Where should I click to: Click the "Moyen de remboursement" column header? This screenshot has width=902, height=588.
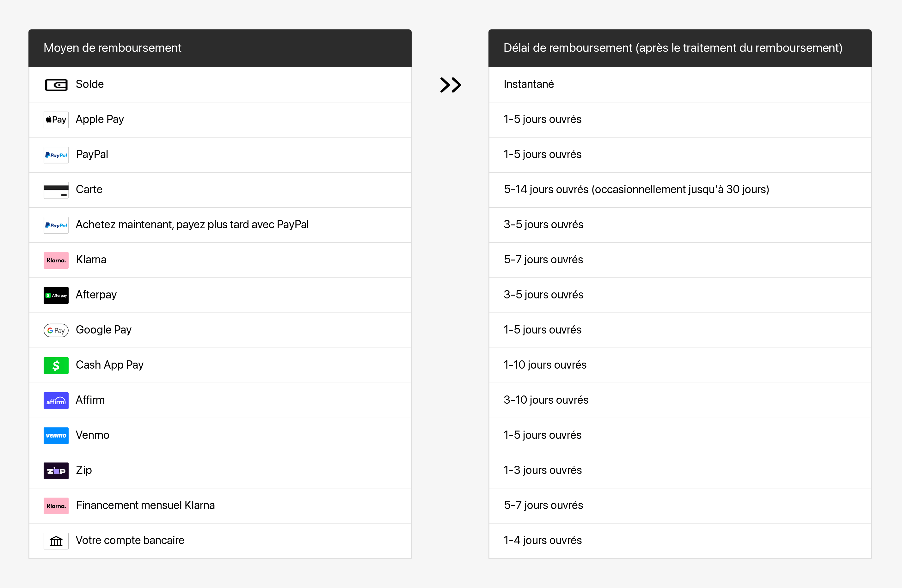113,48
